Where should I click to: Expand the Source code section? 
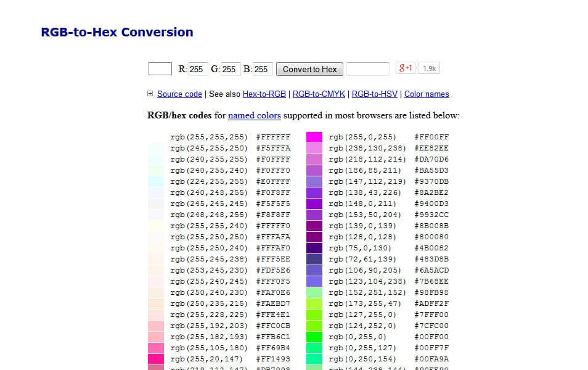(150, 94)
